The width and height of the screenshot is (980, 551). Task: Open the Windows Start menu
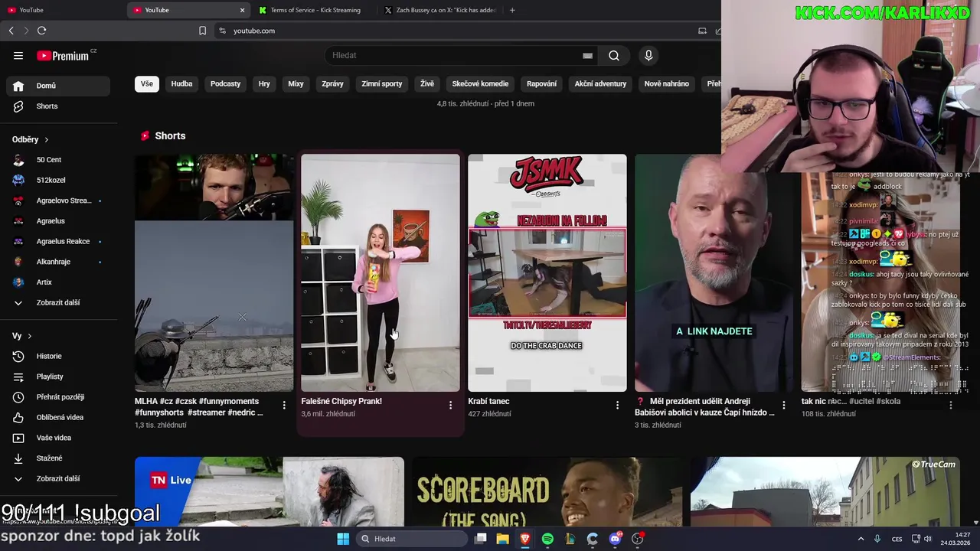tap(343, 539)
